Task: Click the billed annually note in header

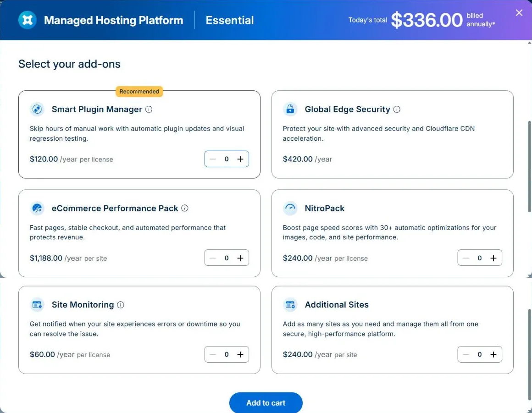Action: (x=481, y=20)
